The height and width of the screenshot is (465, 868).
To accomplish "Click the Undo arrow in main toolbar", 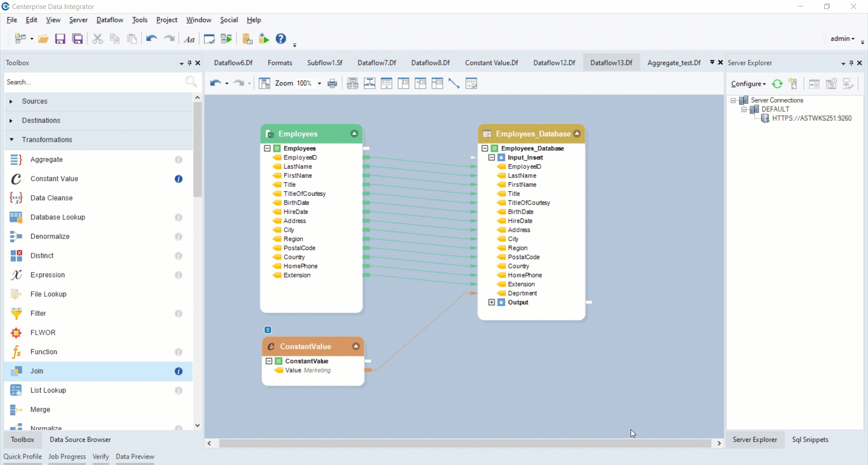I will coord(151,39).
